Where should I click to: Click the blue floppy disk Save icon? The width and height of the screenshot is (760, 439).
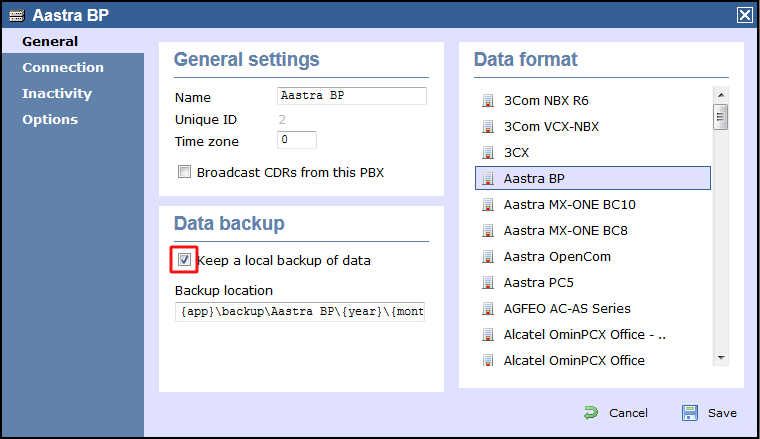click(x=690, y=413)
